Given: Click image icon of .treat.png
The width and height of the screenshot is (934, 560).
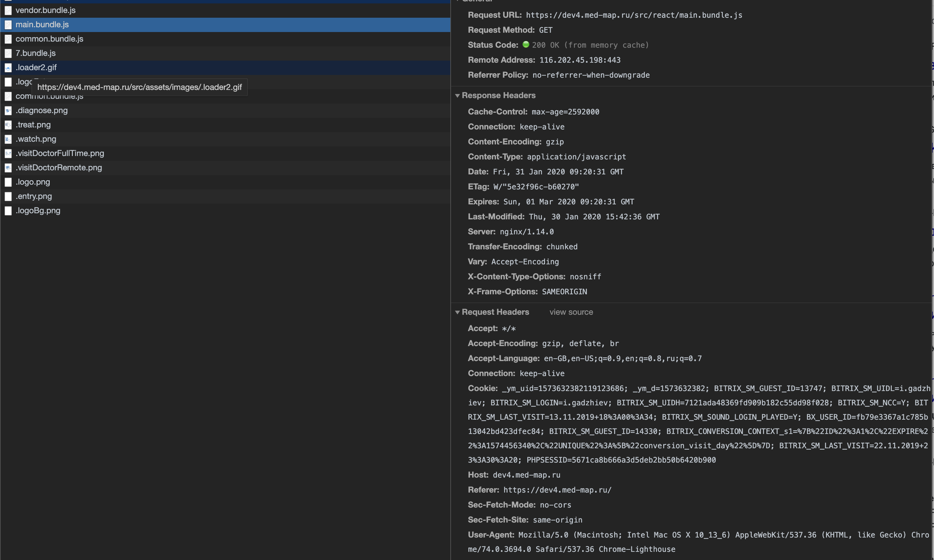Looking at the screenshot, I should [x=8, y=125].
